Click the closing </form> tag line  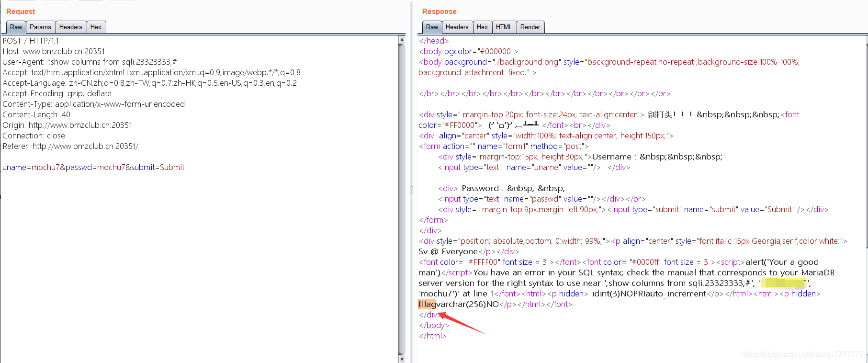click(x=433, y=220)
